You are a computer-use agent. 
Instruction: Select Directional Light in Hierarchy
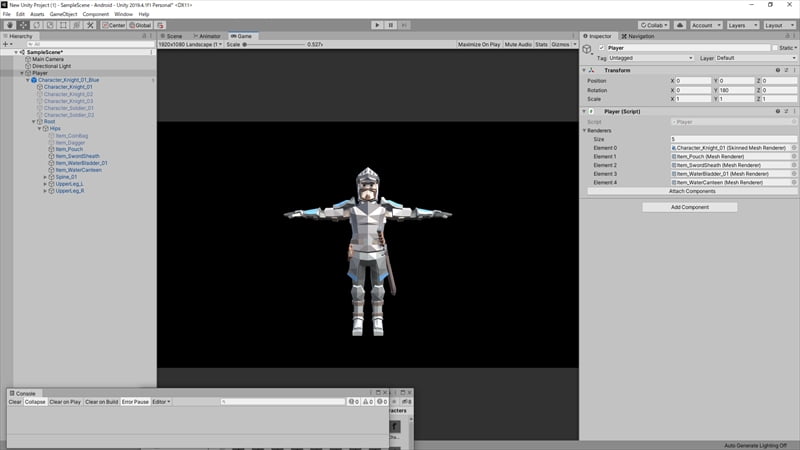[51, 66]
